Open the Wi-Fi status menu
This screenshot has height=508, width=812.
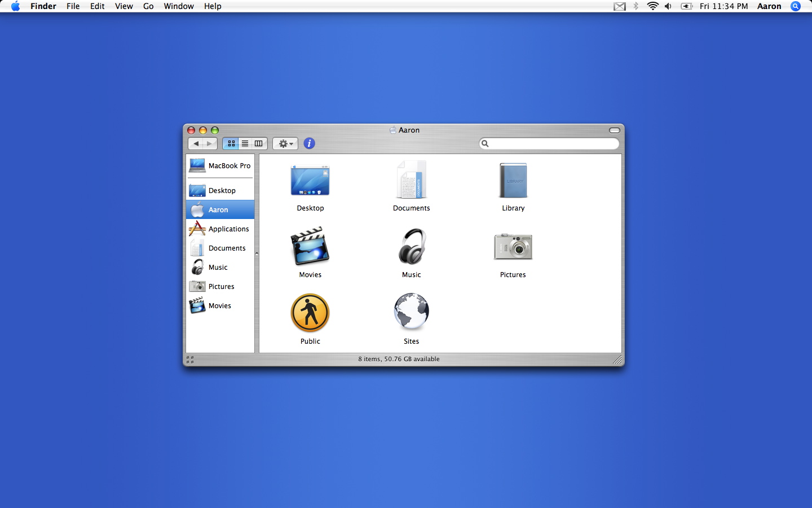(x=652, y=6)
